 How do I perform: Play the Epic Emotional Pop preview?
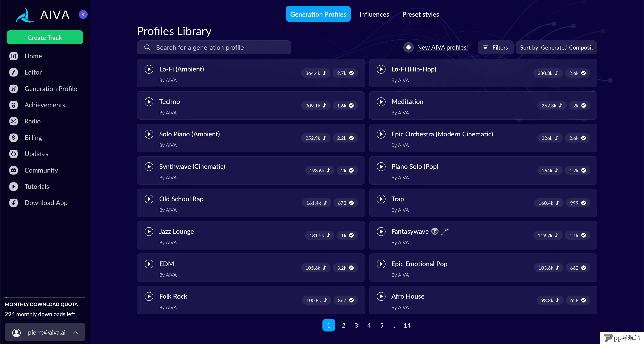point(381,264)
